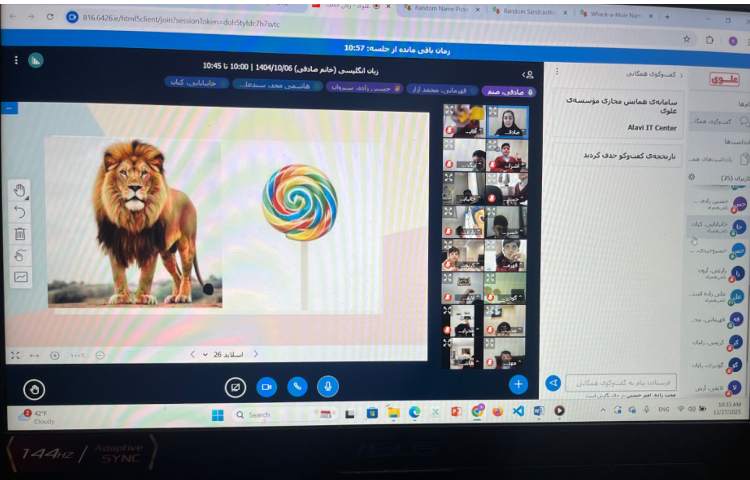Click the share screen button

tap(236, 386)
